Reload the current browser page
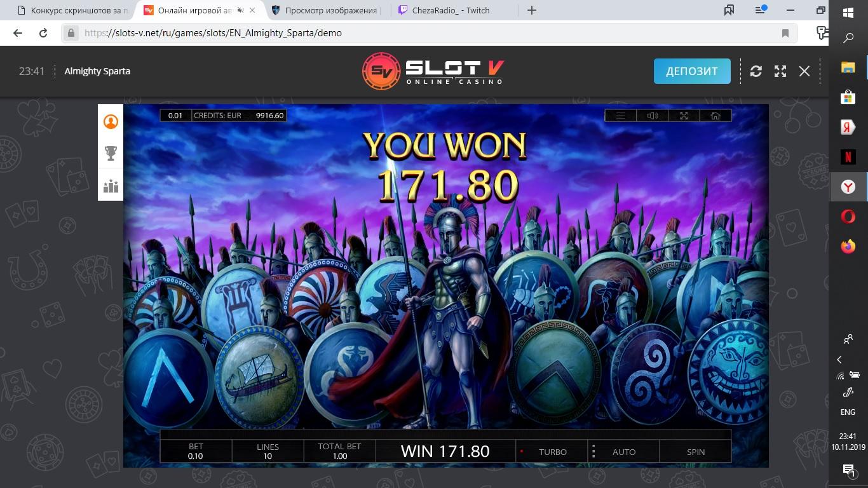This screenshot has height=488, width=868. click(43, 33)
